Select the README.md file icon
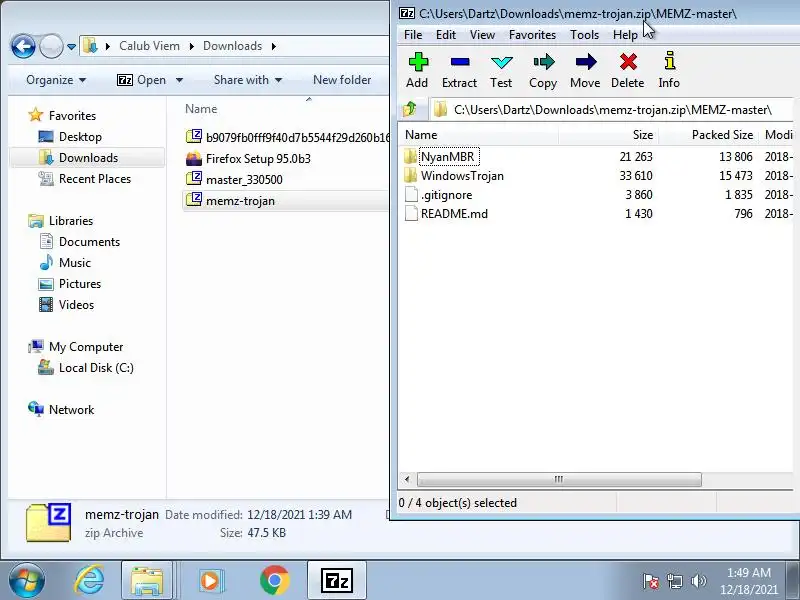The image size is (800, 600). [411, 213]
